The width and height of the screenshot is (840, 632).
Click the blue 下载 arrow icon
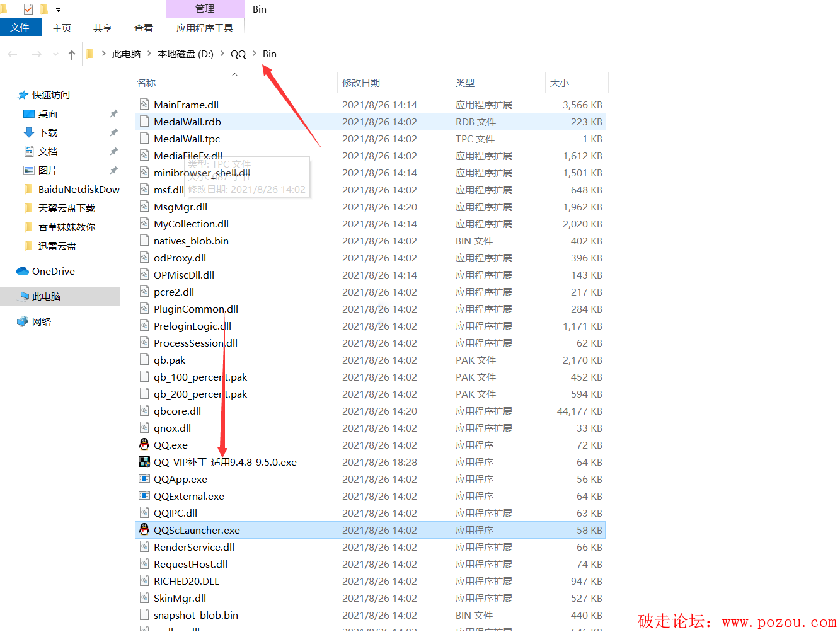pyautogui.click(x=28, y=132)
